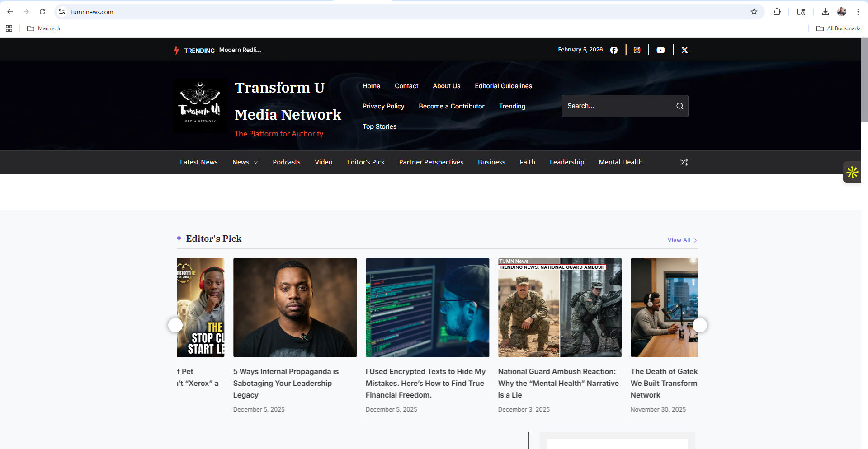Viewport: 868px width, 449px height.
Task: Open the Podcasts menu item
Action: pyautogui.click(x=287, y=162)
